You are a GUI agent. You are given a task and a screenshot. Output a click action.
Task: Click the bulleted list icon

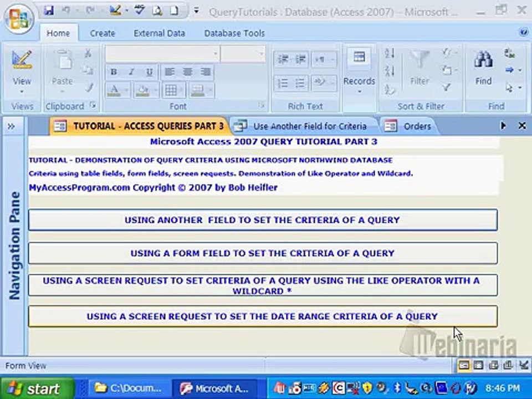click(300, 83)
